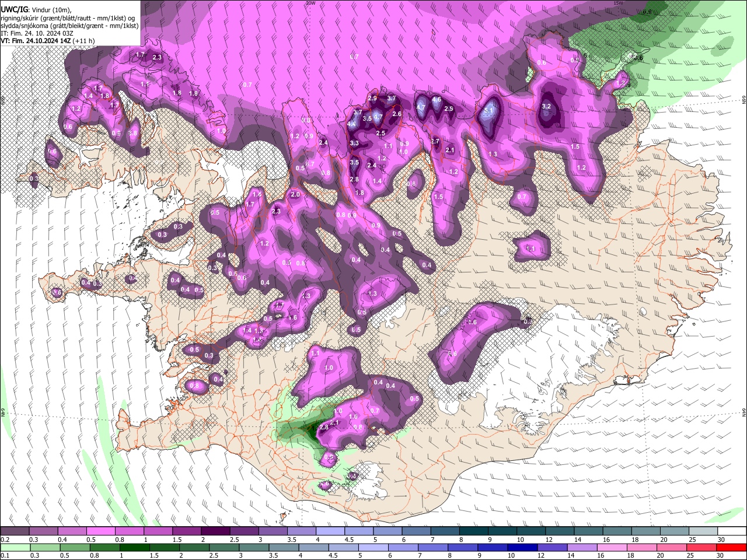
Task: Click the 4.6 precipitation value on the map
Action: [437, 100]
